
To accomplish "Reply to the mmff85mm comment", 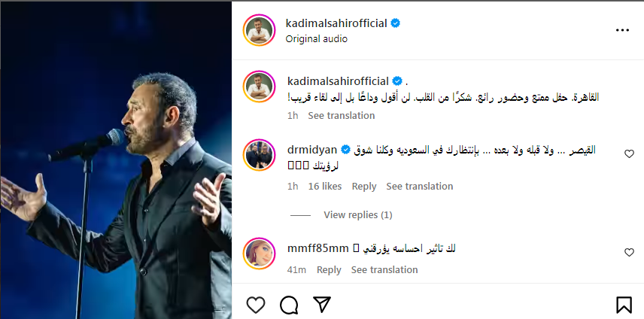I will (x=329, y=269).
